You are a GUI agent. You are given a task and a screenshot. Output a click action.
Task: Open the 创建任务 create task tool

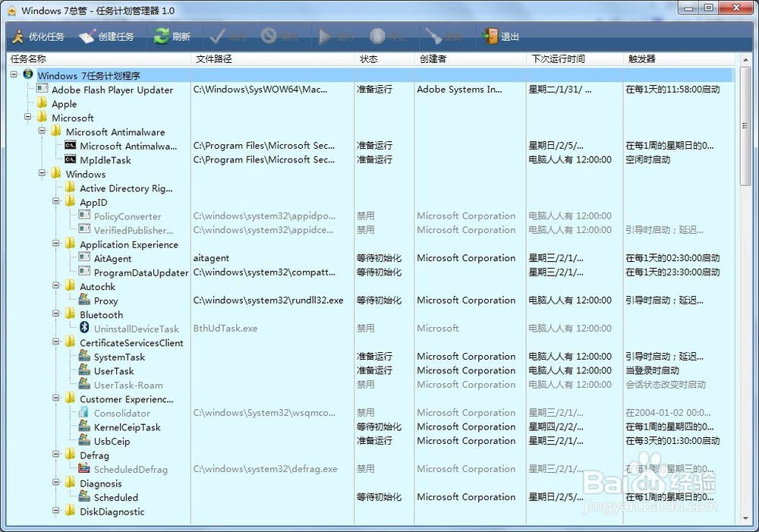(x=106, y=36)
